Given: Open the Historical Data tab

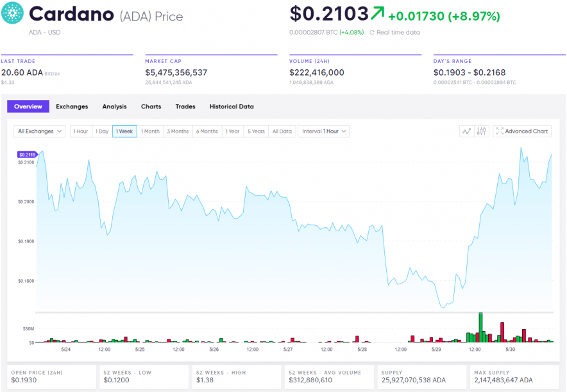Looking at the screenshot, I should pos(231,107).
